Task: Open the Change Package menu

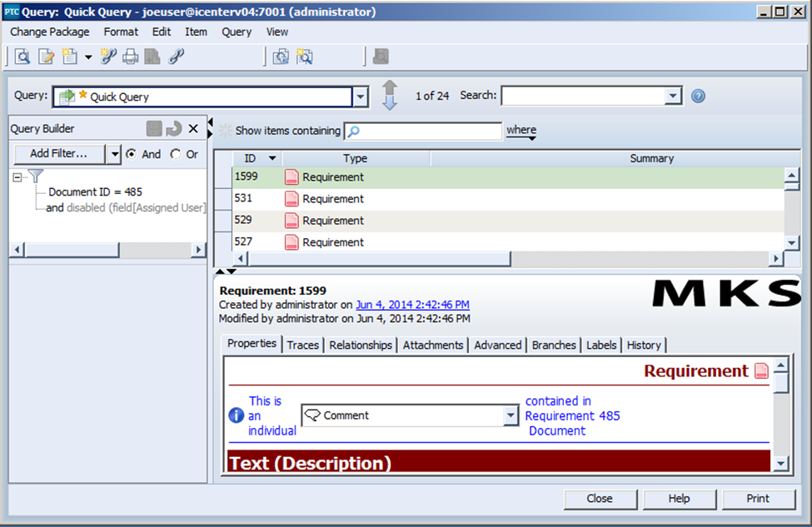Action: pos(50,32)
